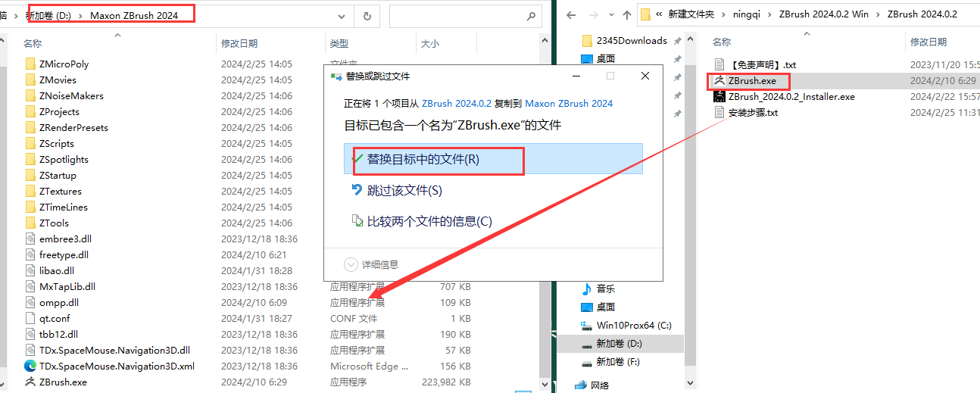The image size is (980, 393).
Task: Select ZBrush_2024.0.2_Installer.exe icon in right window
Action: point(719,96)
